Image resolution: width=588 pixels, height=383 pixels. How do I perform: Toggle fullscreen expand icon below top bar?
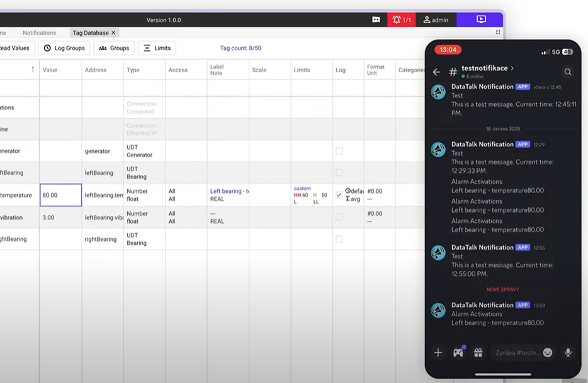click(498, 32)
